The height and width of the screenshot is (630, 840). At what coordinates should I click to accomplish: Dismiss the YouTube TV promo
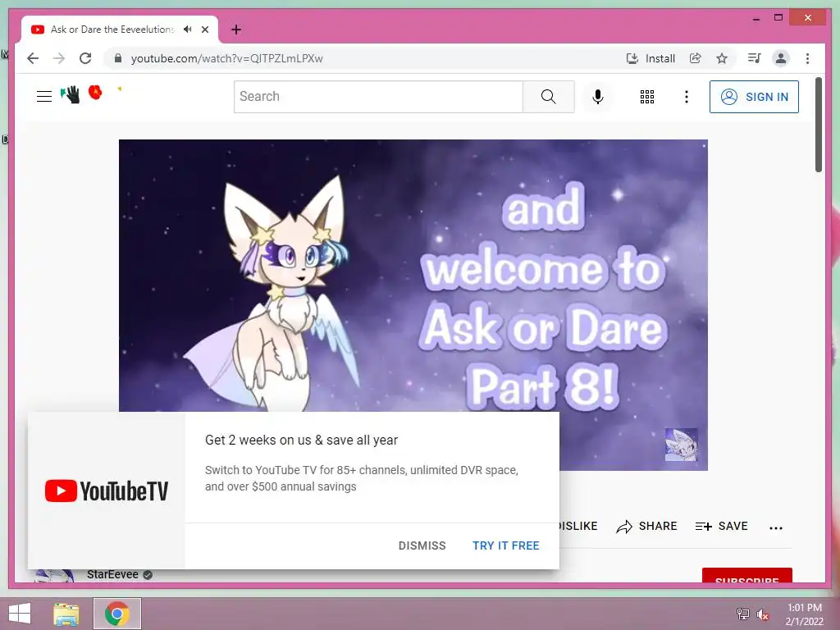click(422, 546)
